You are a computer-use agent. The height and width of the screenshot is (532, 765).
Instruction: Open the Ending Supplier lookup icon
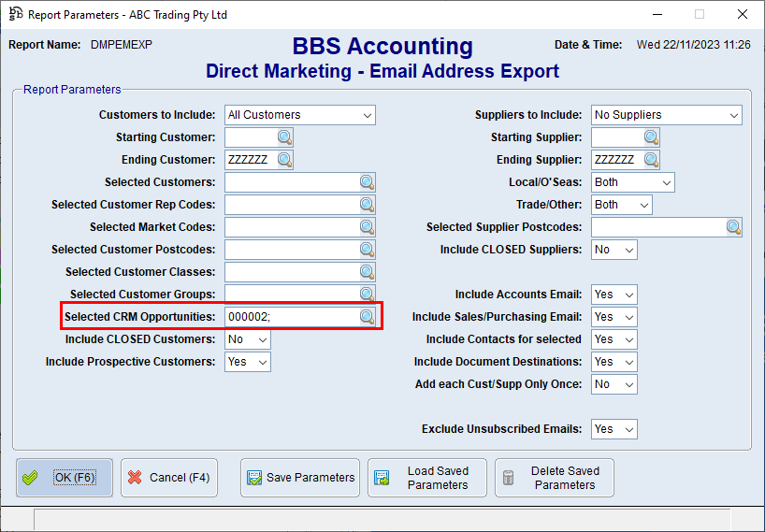pyautogui.click(x=651, y=160)
